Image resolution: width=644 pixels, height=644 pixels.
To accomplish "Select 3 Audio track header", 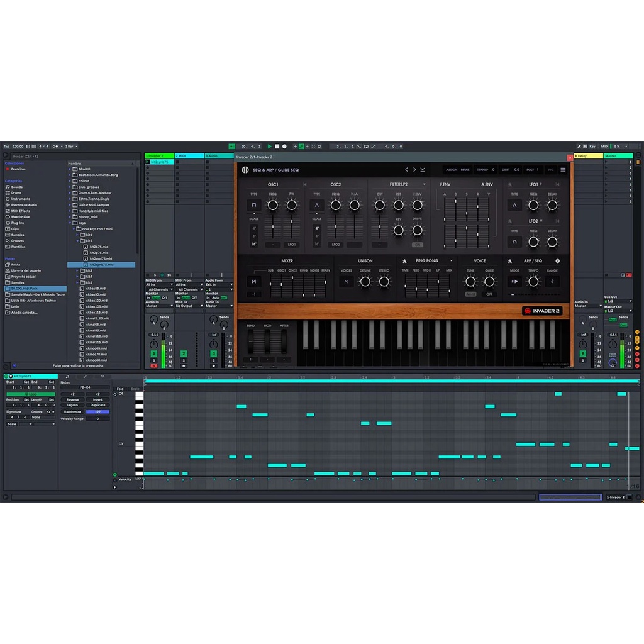I will tap(219, 156).
